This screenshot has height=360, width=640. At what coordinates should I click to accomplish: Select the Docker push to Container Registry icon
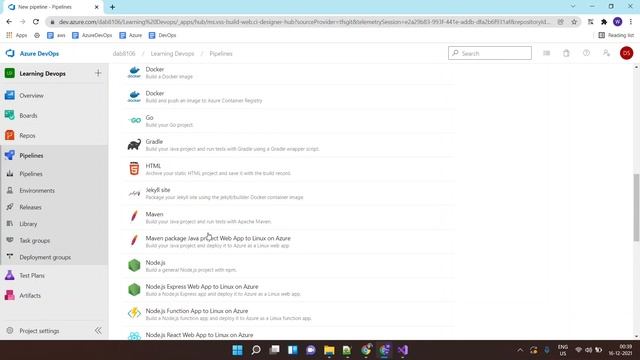tap(134, 97)
